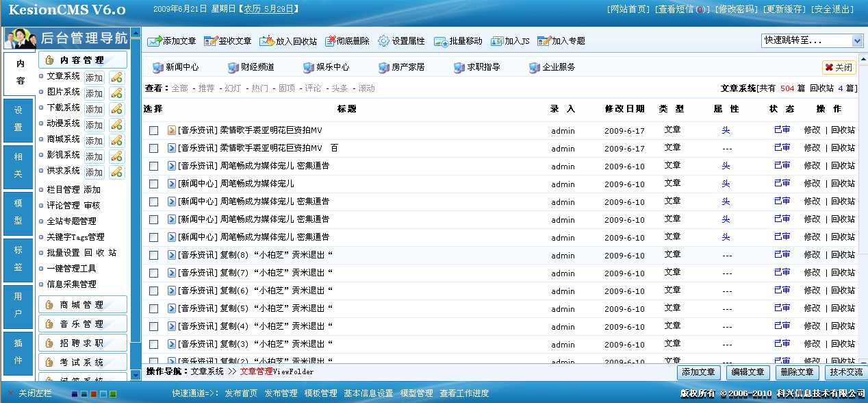Click the wrench icon next to 文章系统
Screen dimensions: 868x403
115,77
